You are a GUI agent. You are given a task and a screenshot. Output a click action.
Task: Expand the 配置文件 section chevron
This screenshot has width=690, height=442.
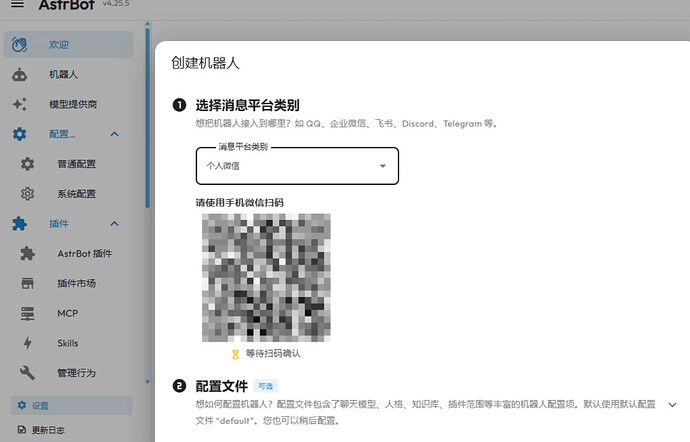[x=672, y=405]
